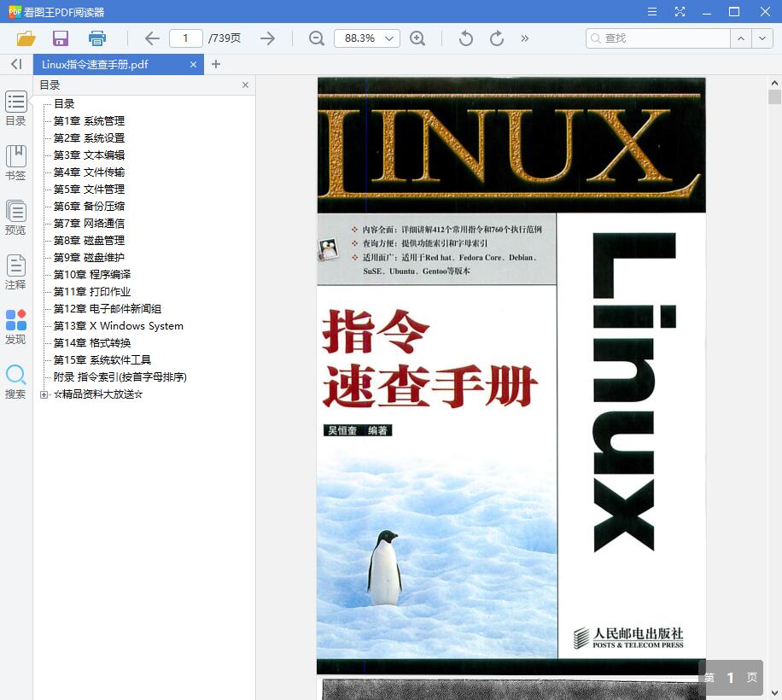Jump to 第14章 格式转换
Screen dimensions: 782x700
(91, 342)
